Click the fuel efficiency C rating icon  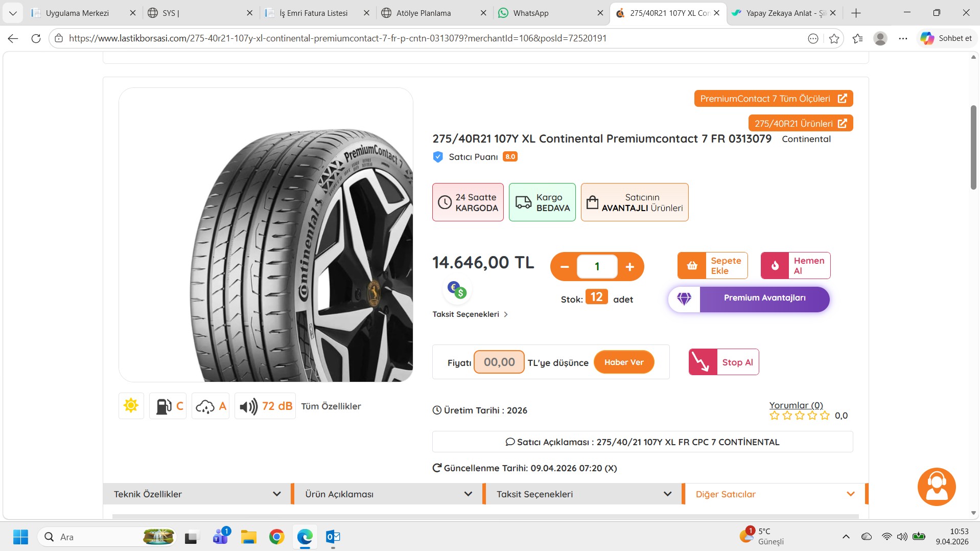pyautogui.click(x=168, y=406)
